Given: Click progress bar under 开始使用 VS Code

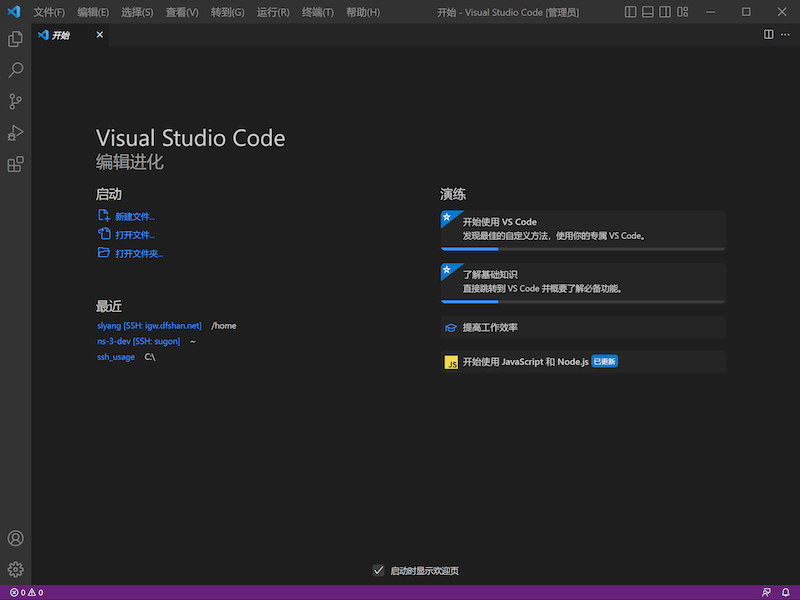Looking at the screenshot, I should pyautogui.click(x=583, y=248).
